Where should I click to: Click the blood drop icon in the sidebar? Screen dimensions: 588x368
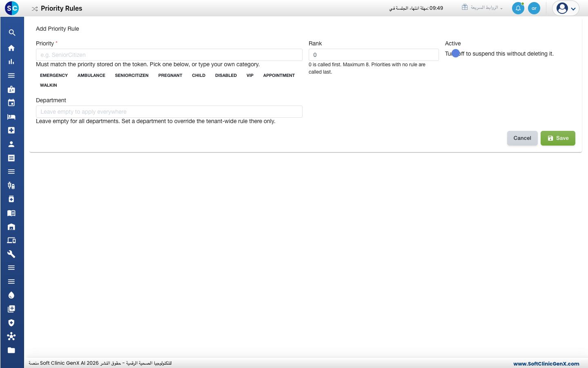click(11, 295)
